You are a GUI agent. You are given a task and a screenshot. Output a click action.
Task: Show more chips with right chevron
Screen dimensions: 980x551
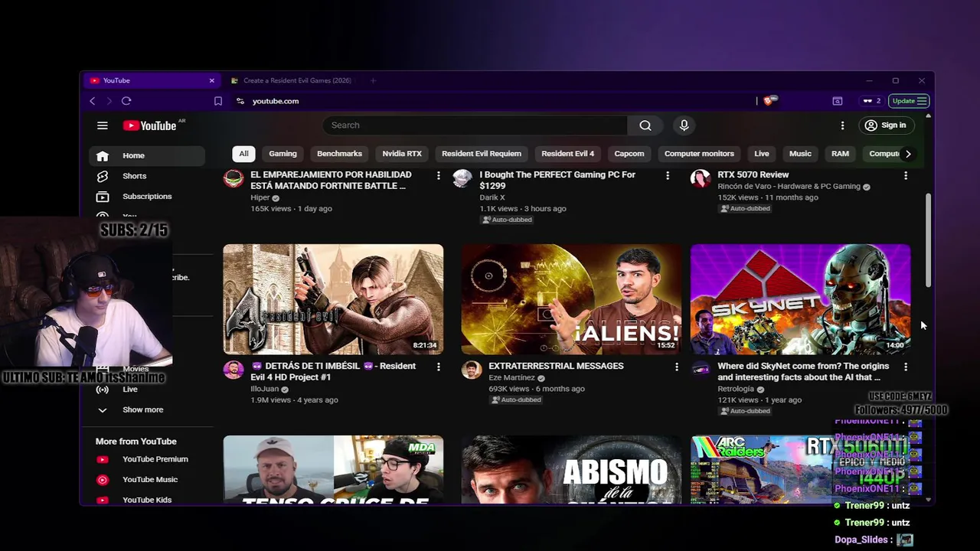908,154
